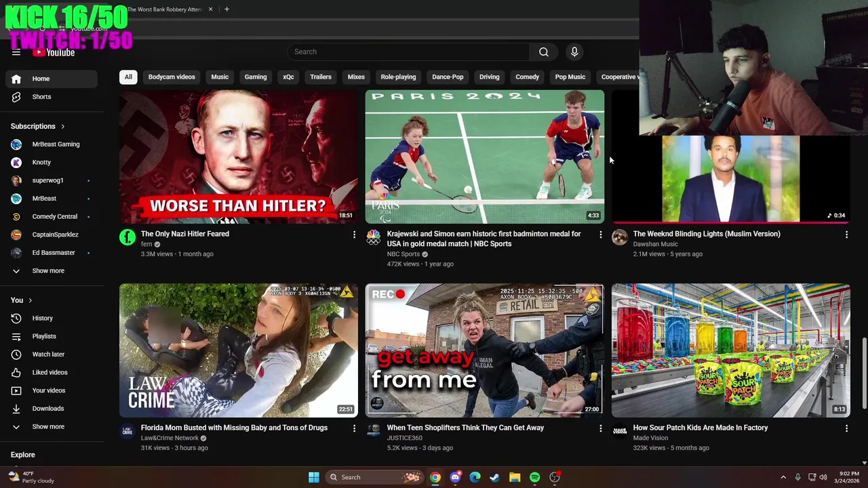
Task: Expand the Subscriptions section
Action: (38, 126)
